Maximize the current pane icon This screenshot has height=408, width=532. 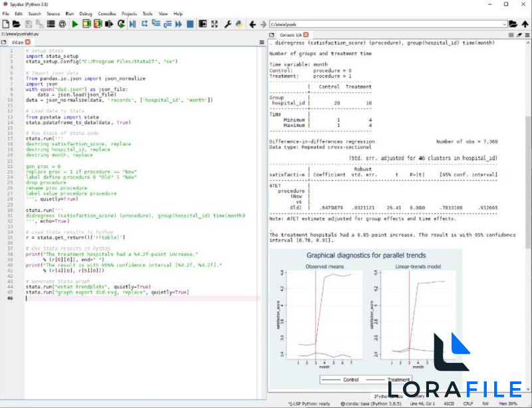pyautogui.click(x=203, y=24)
